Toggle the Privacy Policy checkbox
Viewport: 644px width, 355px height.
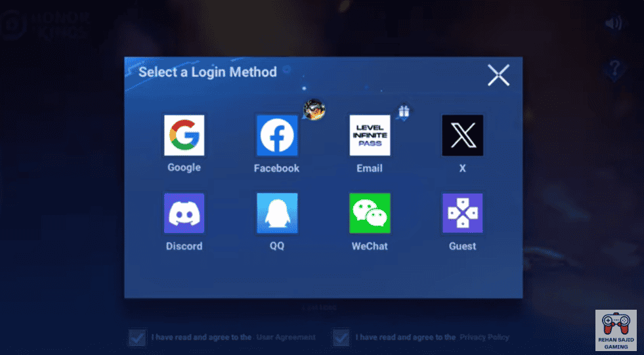click(x=341, y=337)
